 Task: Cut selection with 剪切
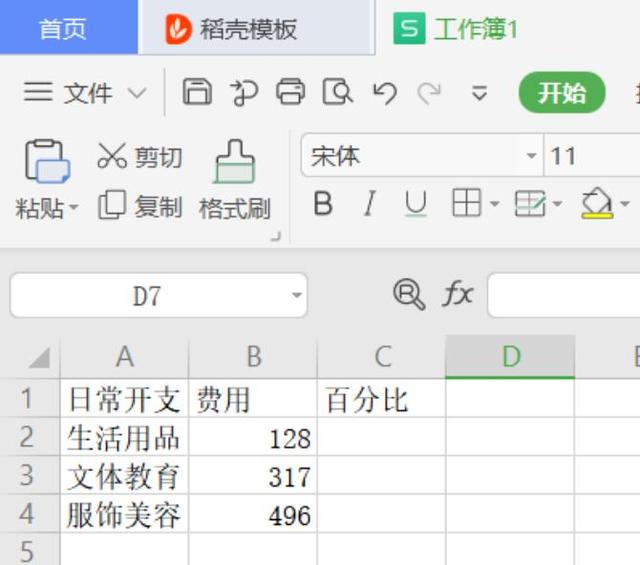(140, 157)
